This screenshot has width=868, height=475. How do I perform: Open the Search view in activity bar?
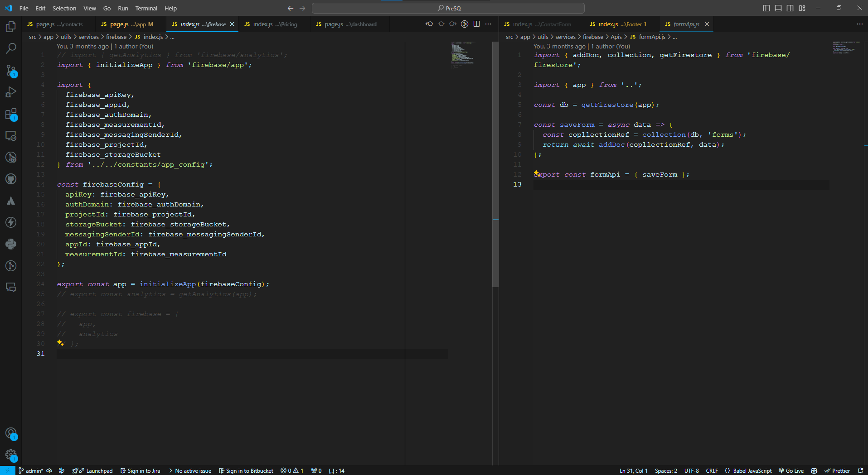pos(11,48)
